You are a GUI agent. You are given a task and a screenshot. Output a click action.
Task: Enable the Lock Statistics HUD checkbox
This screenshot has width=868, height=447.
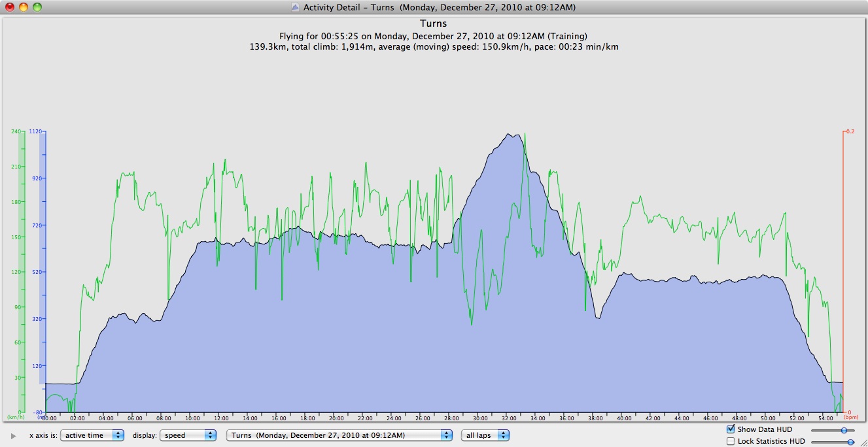pyautogui.click(x=731, y=442)
